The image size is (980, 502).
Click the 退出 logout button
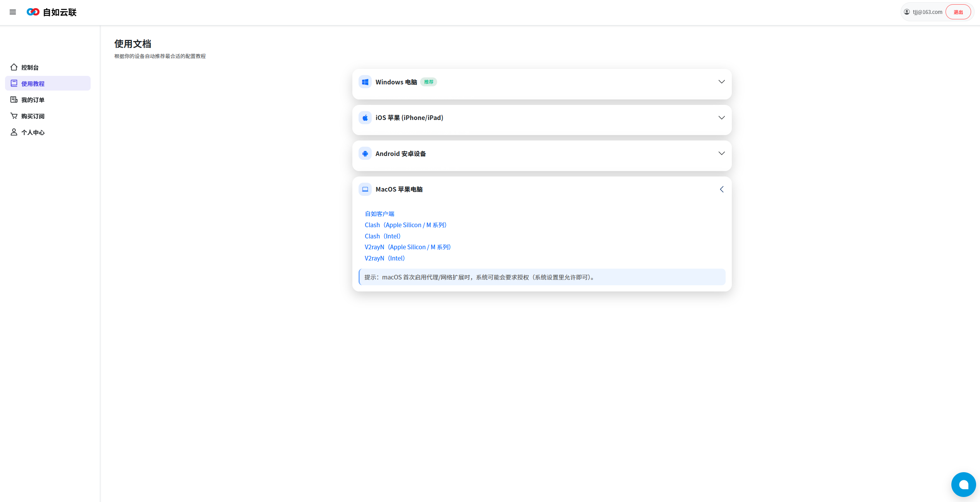(958, 12)
